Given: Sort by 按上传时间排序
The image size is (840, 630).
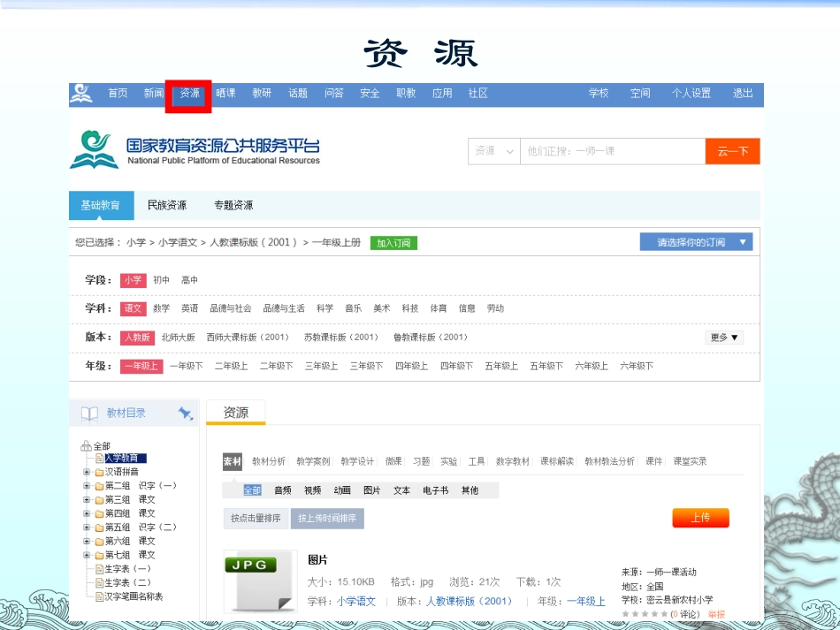Looking at the screenshot, I should click(327, 518).
